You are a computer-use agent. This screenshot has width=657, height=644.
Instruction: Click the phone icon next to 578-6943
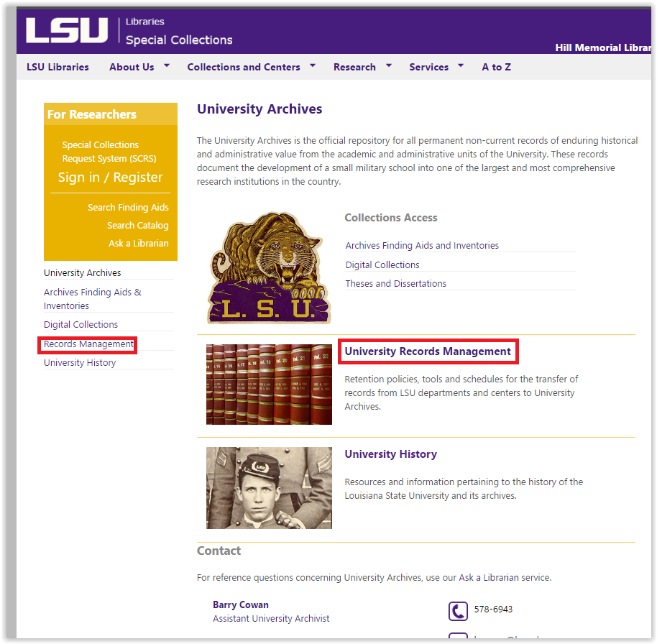click(459, 611)
